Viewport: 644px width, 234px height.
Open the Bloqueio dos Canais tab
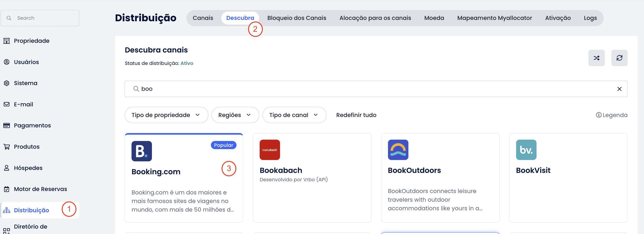click(x=297, y=18)
